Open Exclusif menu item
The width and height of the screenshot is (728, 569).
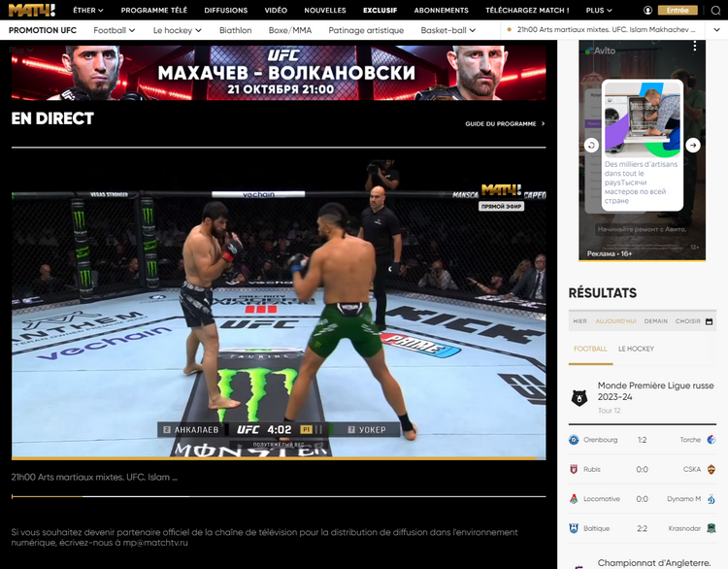(x=381, y=11)
